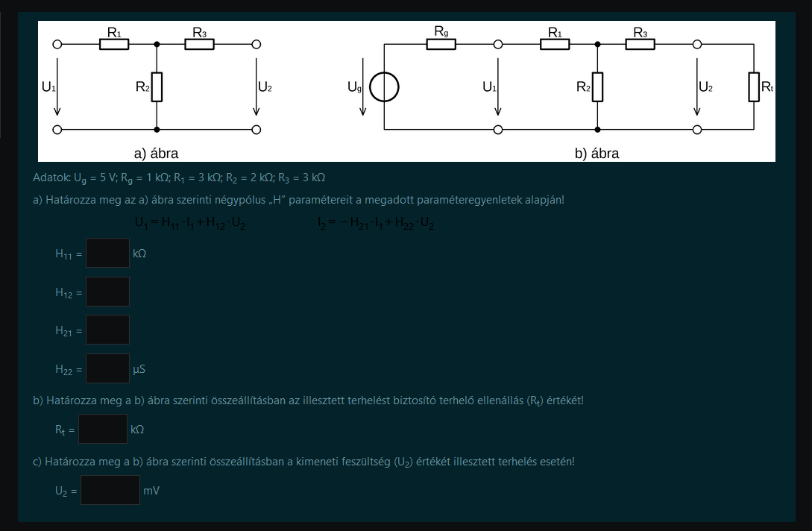Click the U2 answer field in mV
The height and width of the screenshot is (531, 812).
click(x=110, y=491)
